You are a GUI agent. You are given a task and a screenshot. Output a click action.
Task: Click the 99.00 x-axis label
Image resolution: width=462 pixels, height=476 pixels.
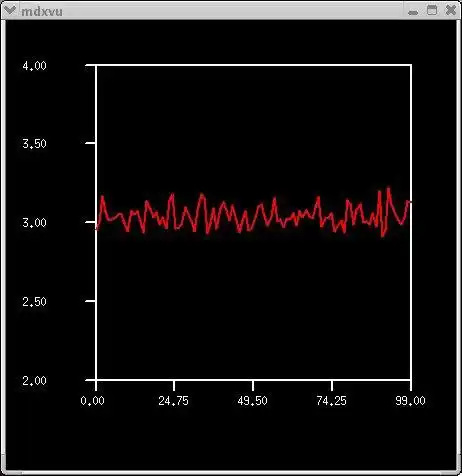click(410, 401)
